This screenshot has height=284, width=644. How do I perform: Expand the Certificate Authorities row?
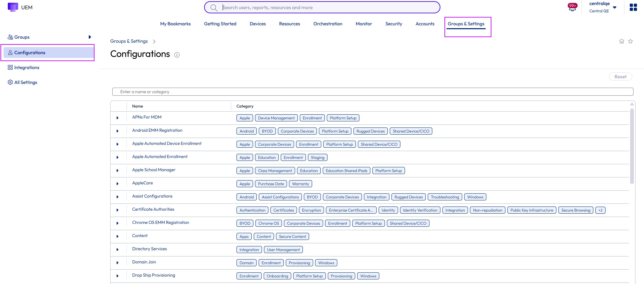[117, 210]
